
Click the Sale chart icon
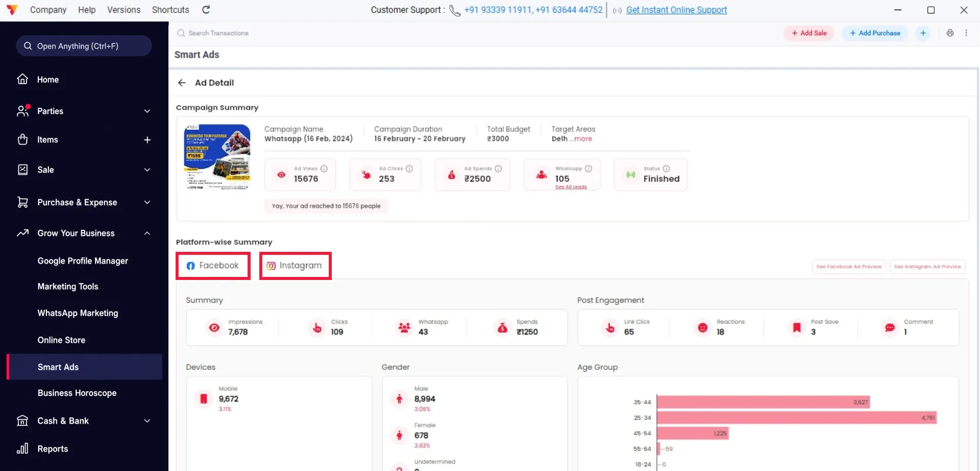click(22, 170)
